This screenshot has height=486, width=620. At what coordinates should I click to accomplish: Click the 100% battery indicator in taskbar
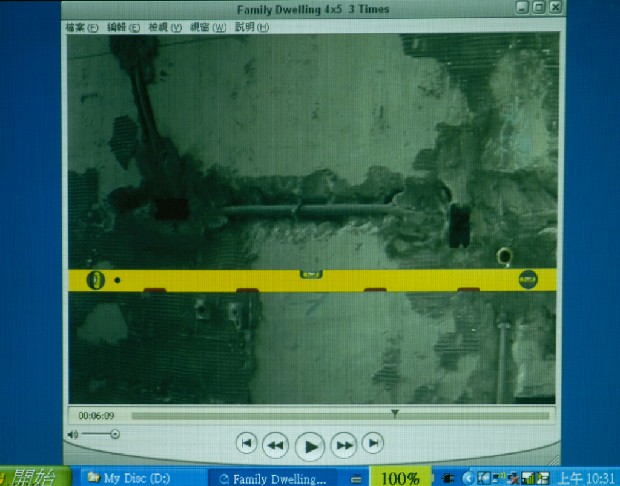[400, 478]
